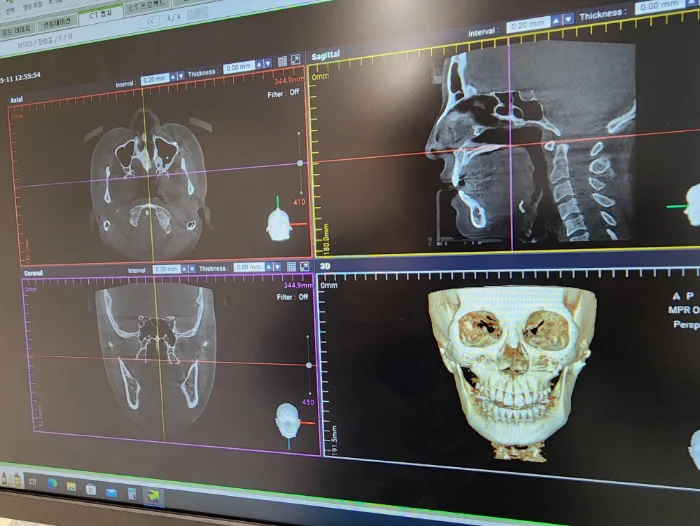Go to previous page with << button
The width and height of the screenshot is (700, 526).
pyautogui.click(x=148, y=21)
